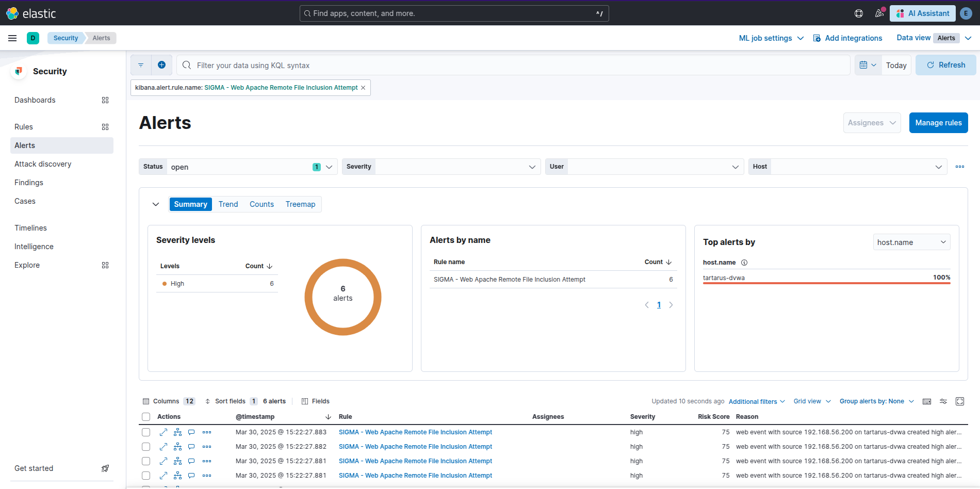Analyze event icon on first alert row
This screenshot has height=489, width=980.
click(177, 432)
